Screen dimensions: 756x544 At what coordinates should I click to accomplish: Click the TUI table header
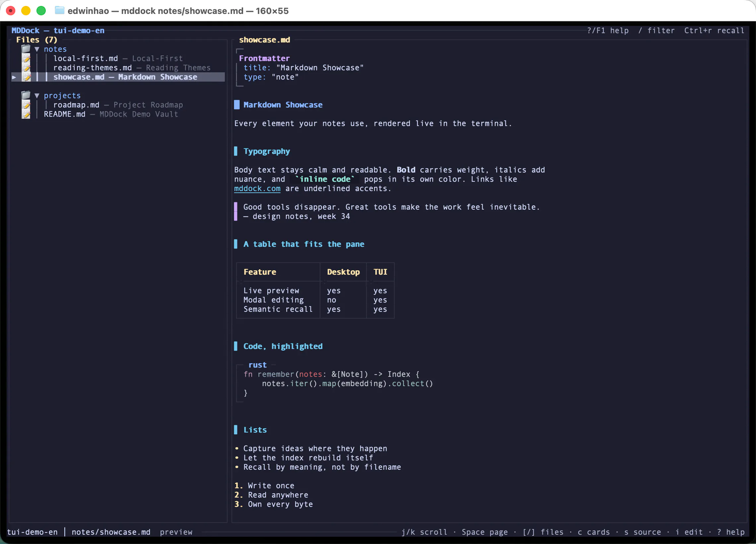coord(380,272)
